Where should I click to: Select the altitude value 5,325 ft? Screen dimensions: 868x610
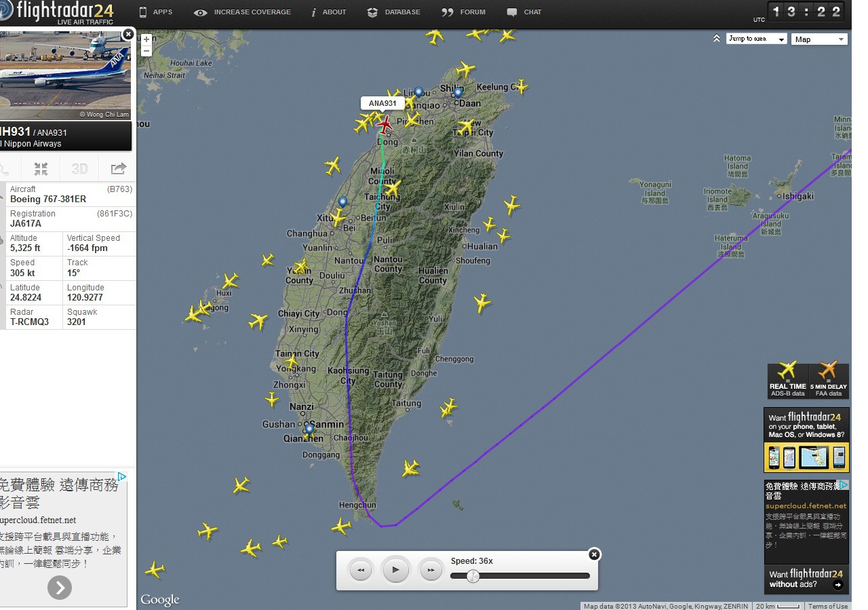point(25,248)
